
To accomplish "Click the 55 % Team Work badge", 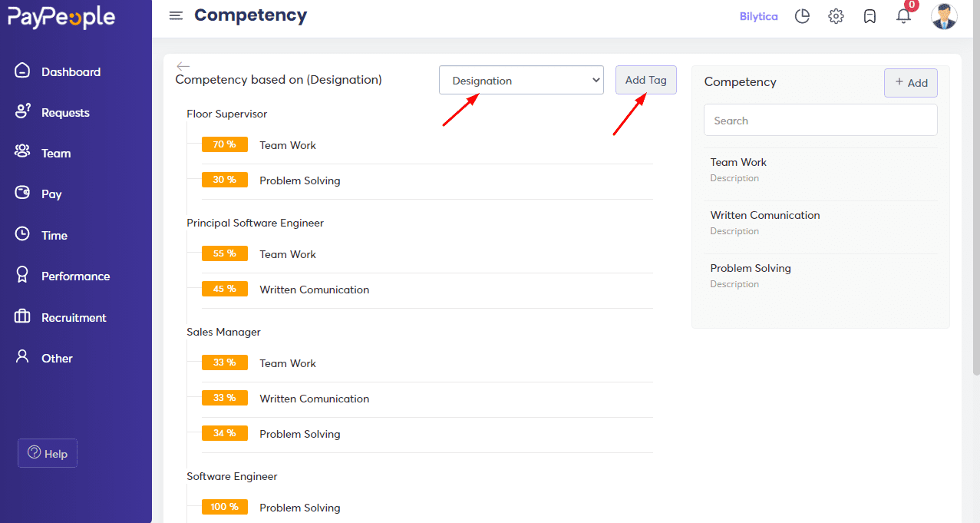I will (225, 253).
